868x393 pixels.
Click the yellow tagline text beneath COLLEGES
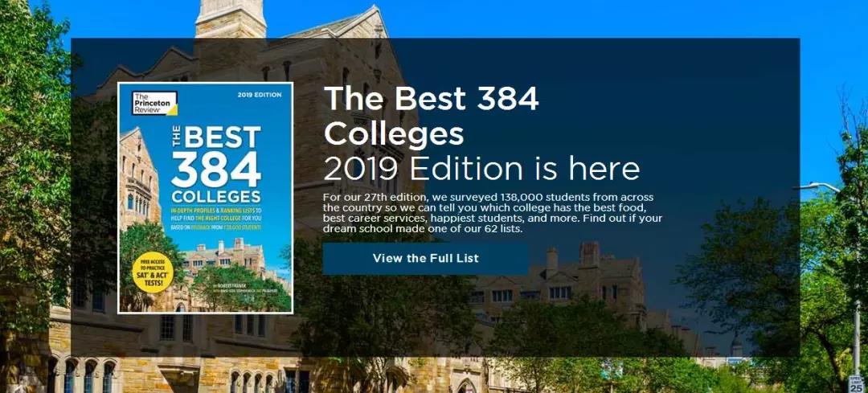point(216,219)
